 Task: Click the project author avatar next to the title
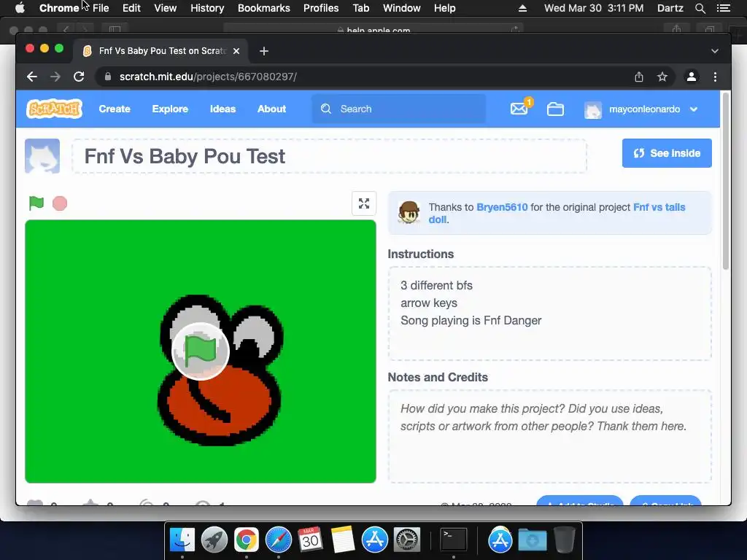tap(42, 156)
